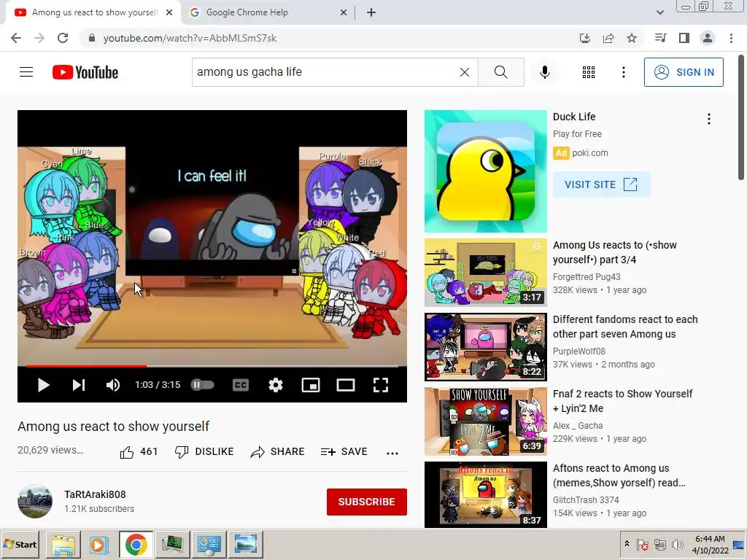747x560 pixels.
Task: Open File Explorer from taskbar
Action: (x=63, y=544)
